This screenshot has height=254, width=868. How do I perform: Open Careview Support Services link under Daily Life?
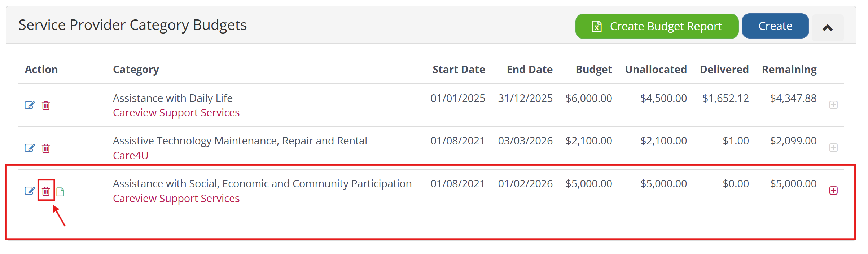coord(176,113)
